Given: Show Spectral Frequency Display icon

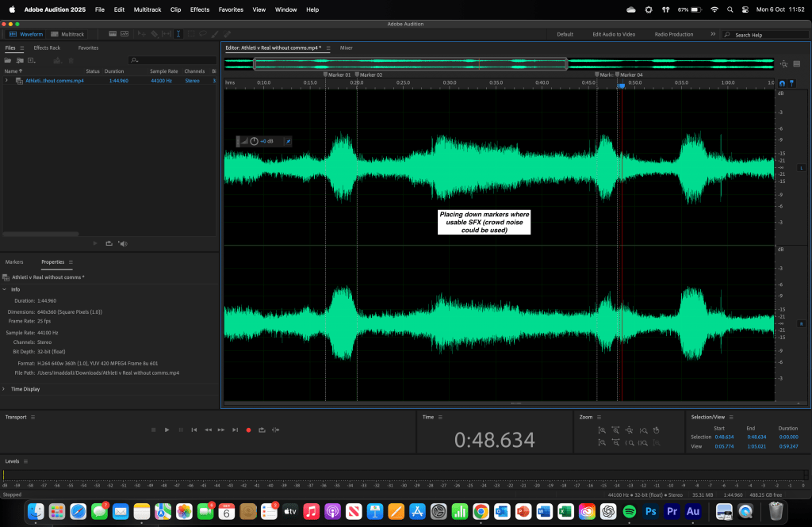Looking at the screenshot, I should coord(113,34).
